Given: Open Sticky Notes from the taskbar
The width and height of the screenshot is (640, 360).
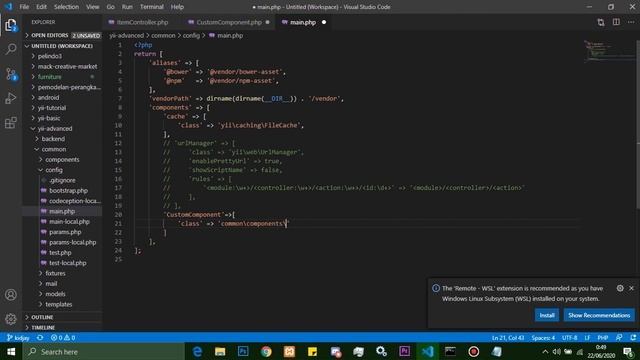Looking at the screenshot, I should (x=312, y=351).
